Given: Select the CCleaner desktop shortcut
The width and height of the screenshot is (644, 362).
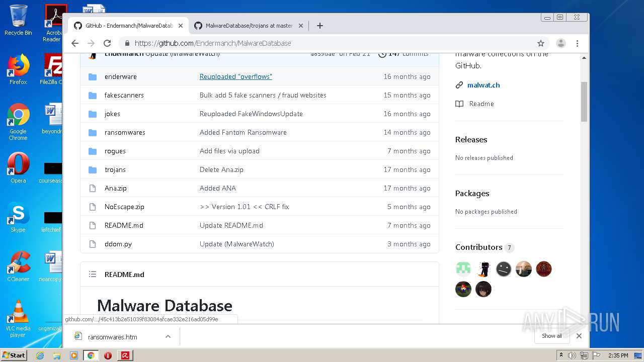Looking at the screenshot, I should click(x=18, y=266).
